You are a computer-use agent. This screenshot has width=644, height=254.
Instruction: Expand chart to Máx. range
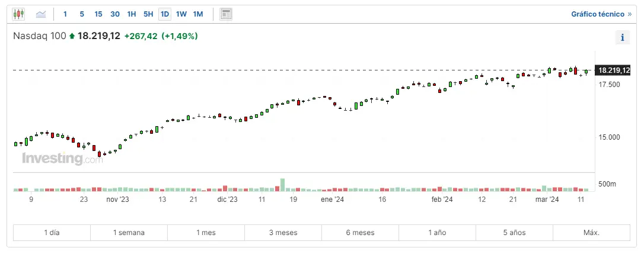(x=591, y=233)
